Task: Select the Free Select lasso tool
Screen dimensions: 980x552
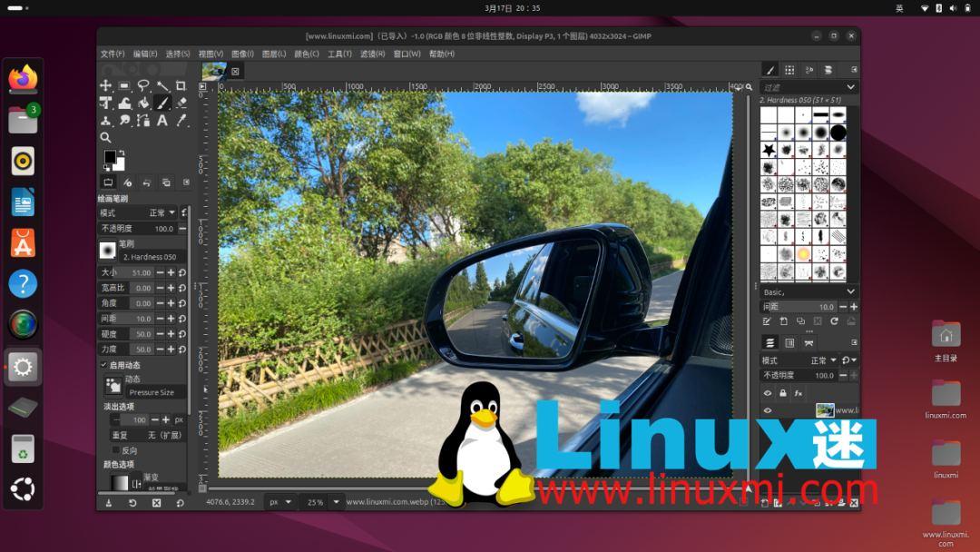Action: pos(143,85)
